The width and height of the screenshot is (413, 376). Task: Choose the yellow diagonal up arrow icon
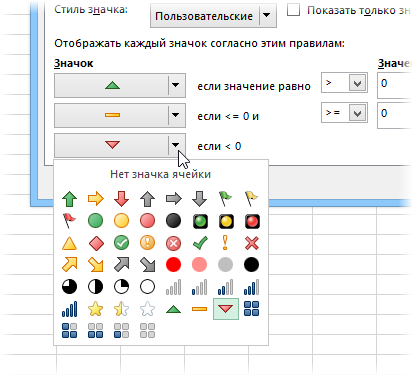[70, 264]
